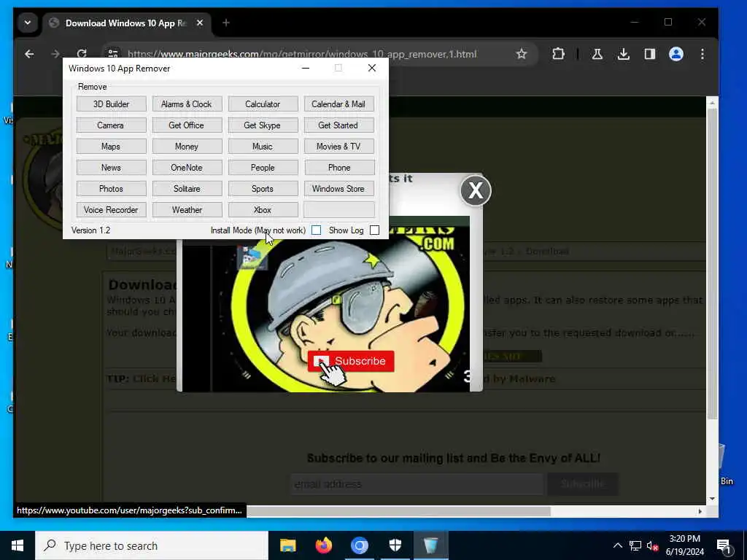Viewport: 747px width, 560px height.
Task: Launch Firefox from taskbar
Action: (323, 545)
